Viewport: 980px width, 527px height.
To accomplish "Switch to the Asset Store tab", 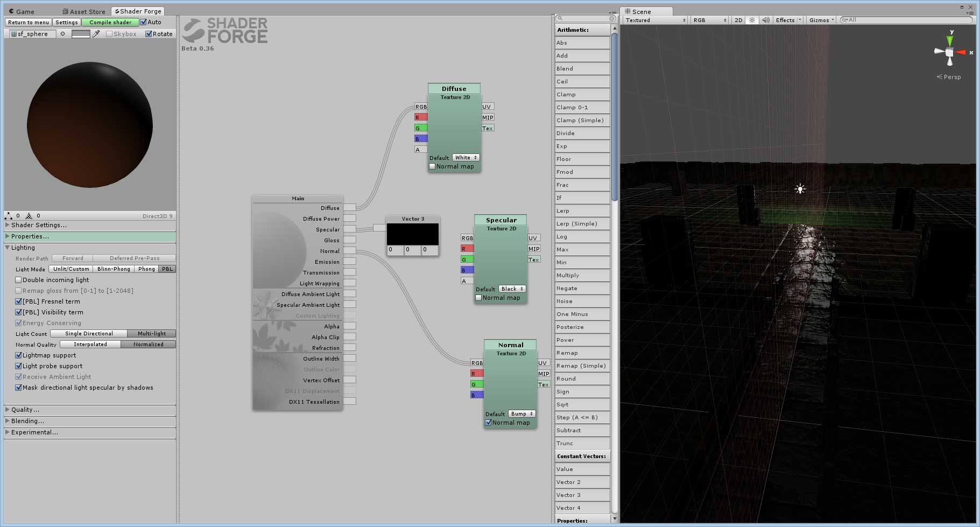I will [x=83, y=11].
